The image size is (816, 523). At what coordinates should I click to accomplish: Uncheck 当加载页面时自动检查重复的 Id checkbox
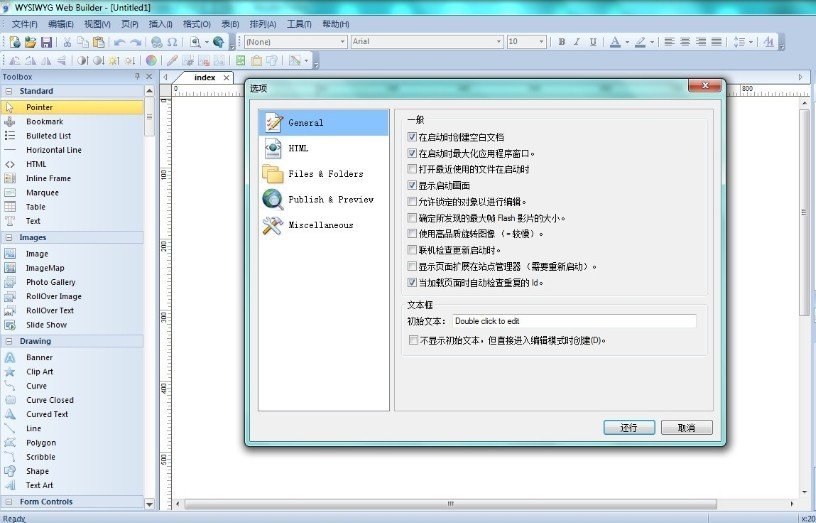click(x=412, y=283)
